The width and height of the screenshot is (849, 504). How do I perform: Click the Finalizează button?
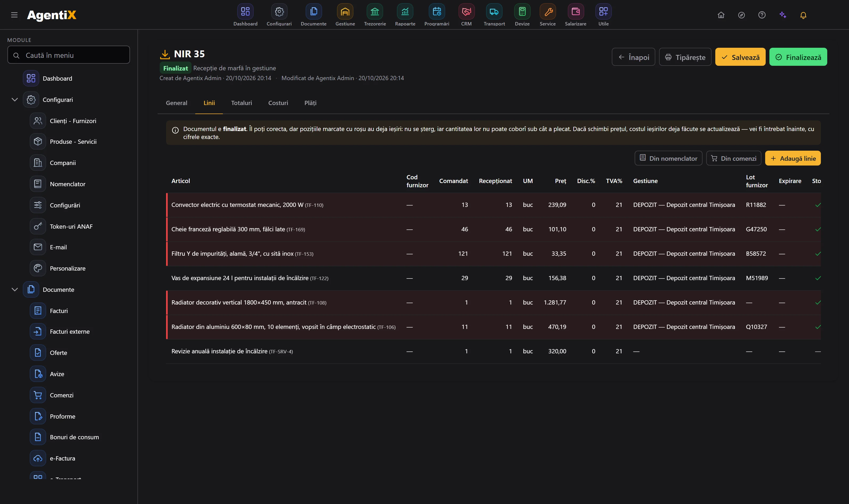coord(798,57)
